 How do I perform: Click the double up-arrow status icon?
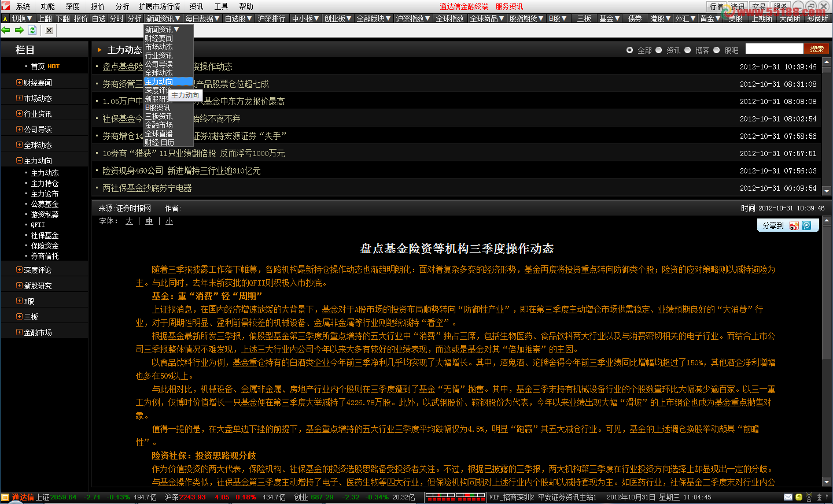coord(819,497)
